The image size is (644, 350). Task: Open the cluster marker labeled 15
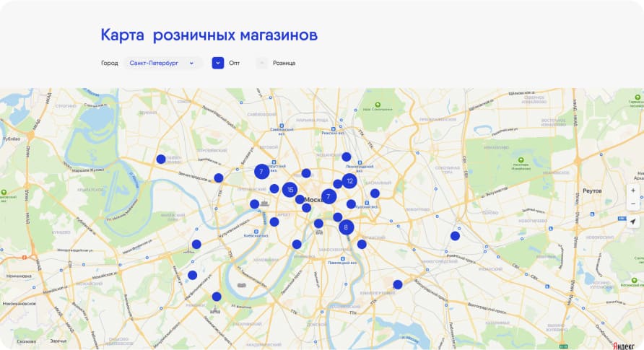click(290, 190)
